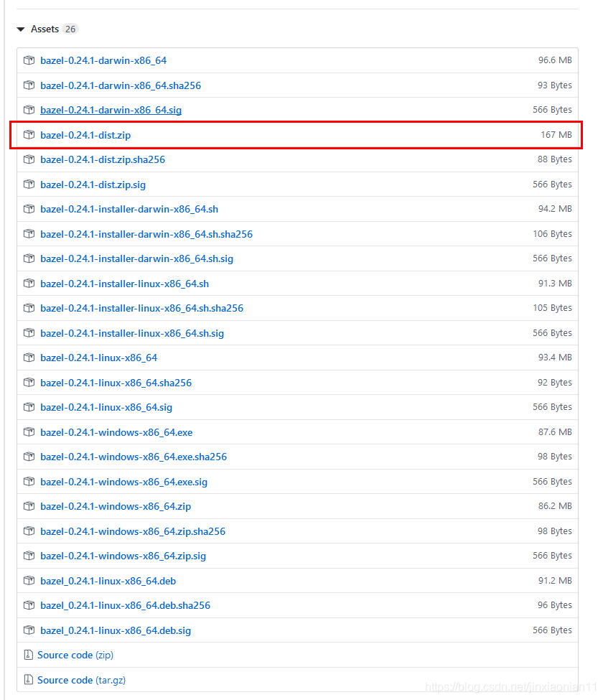
Task: Download Source code (tar.gz)
Action: (x=81, y=680)
